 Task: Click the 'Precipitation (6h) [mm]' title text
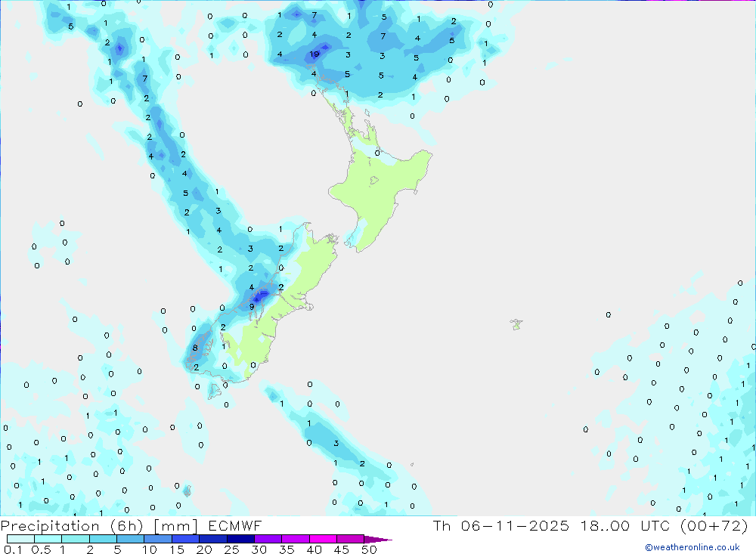click(x=99, y=526)
